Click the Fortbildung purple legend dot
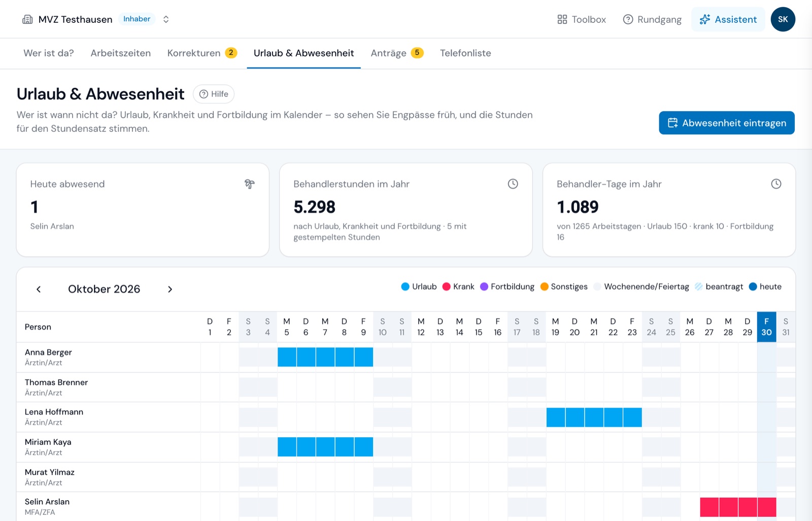 [x=484, y=287]
